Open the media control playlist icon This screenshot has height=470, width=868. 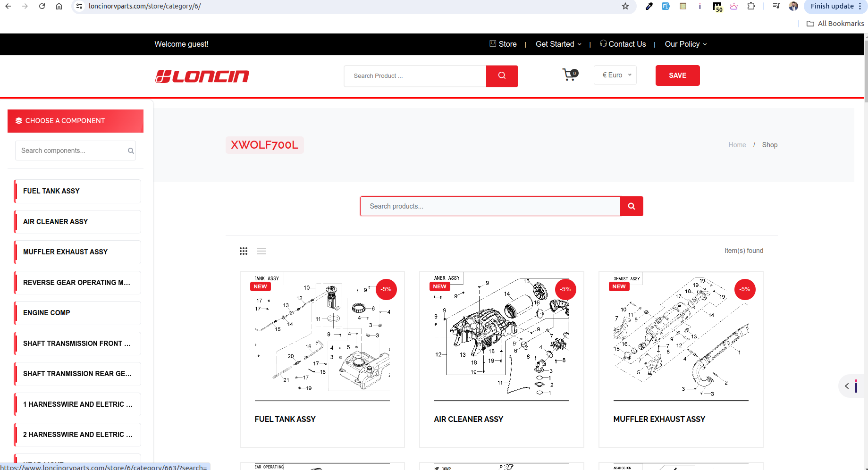click(776, 6)
